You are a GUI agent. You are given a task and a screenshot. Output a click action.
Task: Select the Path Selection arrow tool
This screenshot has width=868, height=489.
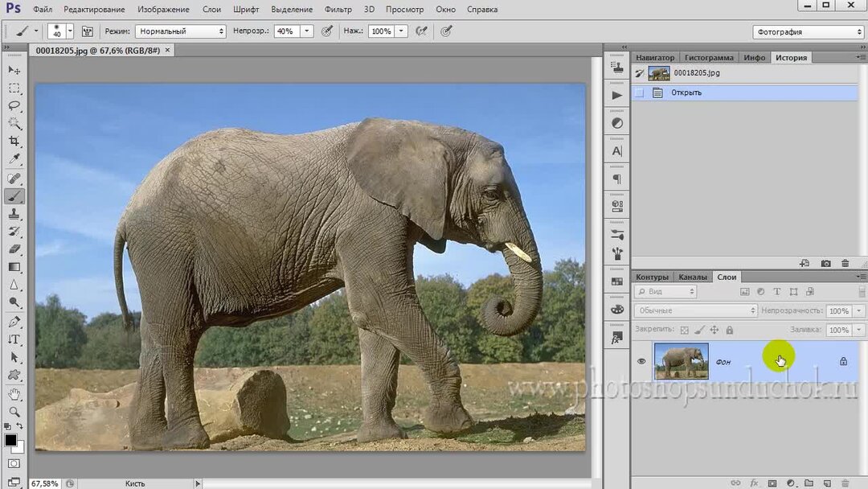pyautogui.click(x=14, y=357)
